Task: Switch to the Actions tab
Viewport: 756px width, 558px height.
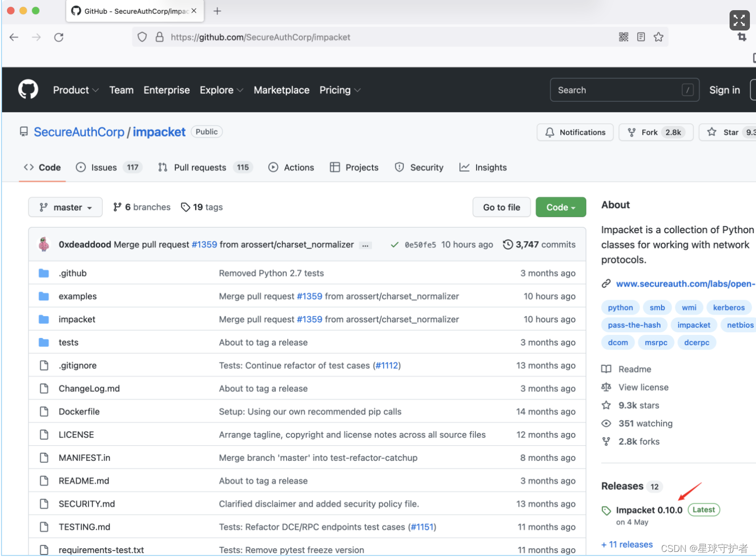Action: pyautogui.click(x=291, y=167)
